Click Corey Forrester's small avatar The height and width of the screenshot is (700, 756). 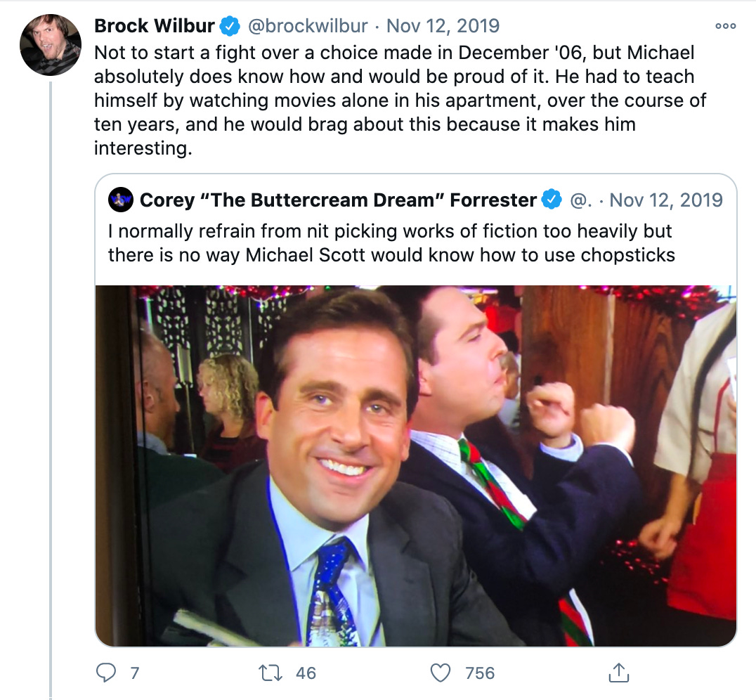click(119, 200)
